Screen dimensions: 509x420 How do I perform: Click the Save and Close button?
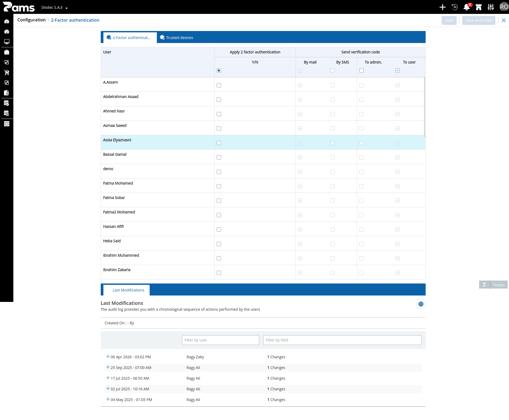point(479,20)
